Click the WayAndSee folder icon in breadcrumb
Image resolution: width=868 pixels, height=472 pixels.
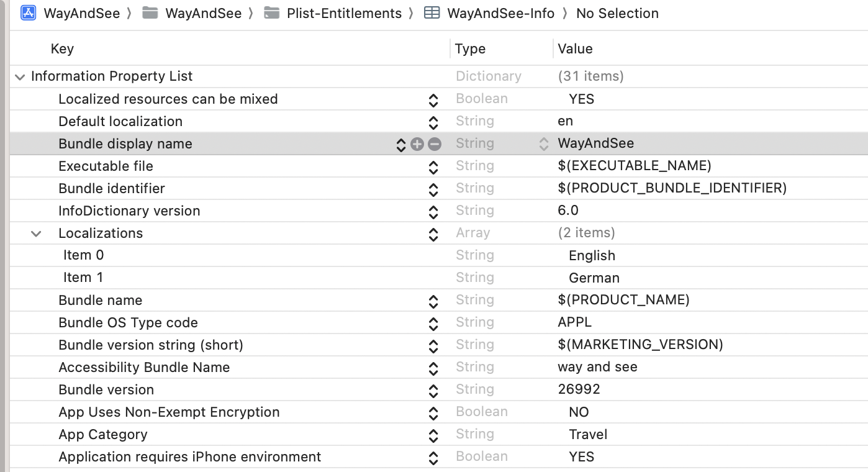tap(150, 13)
